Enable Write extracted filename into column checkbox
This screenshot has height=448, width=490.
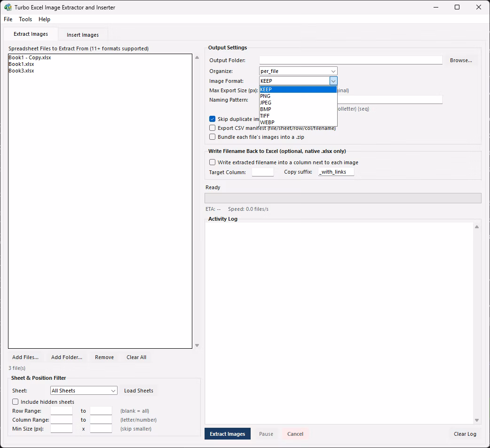tap(212, 162)
